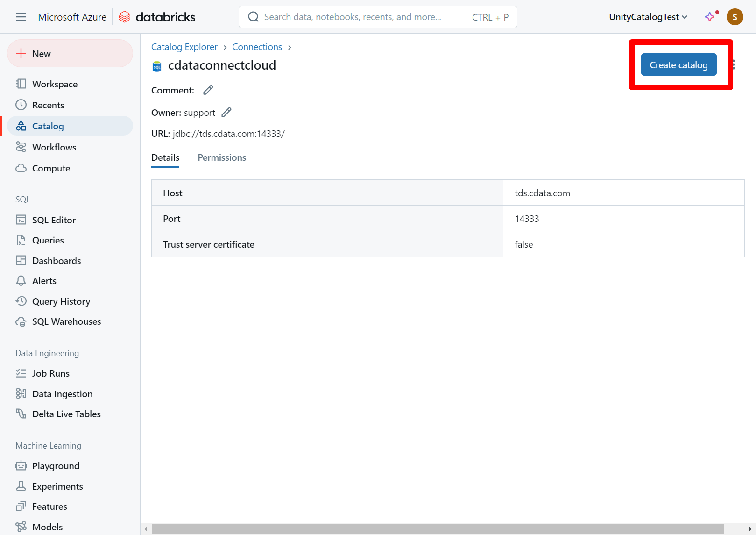This screenshot has width=756, height=535.
Task: Edit the Owner with pencil icon
Action: coord(226,112)
